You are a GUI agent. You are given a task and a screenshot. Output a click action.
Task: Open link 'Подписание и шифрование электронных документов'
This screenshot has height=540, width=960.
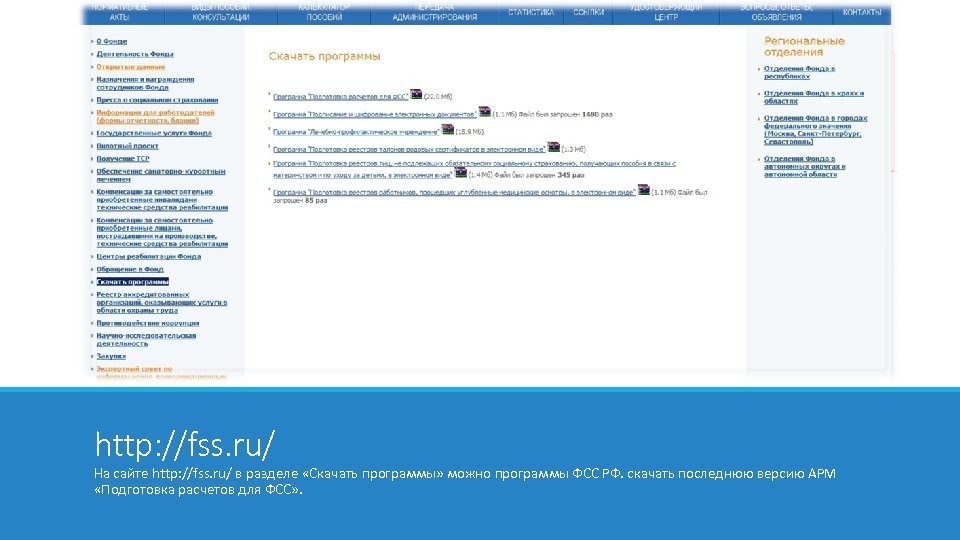pyautogui.click(x=375, y=114)
